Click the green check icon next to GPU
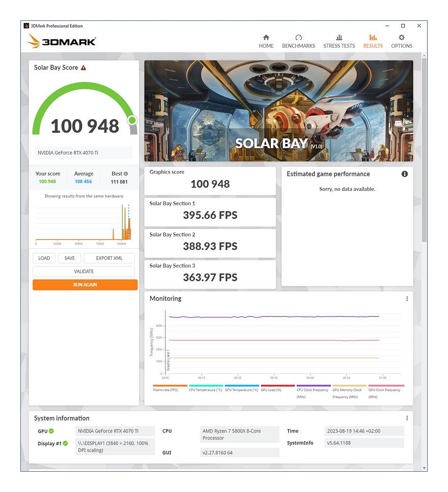 coord(51,431)
